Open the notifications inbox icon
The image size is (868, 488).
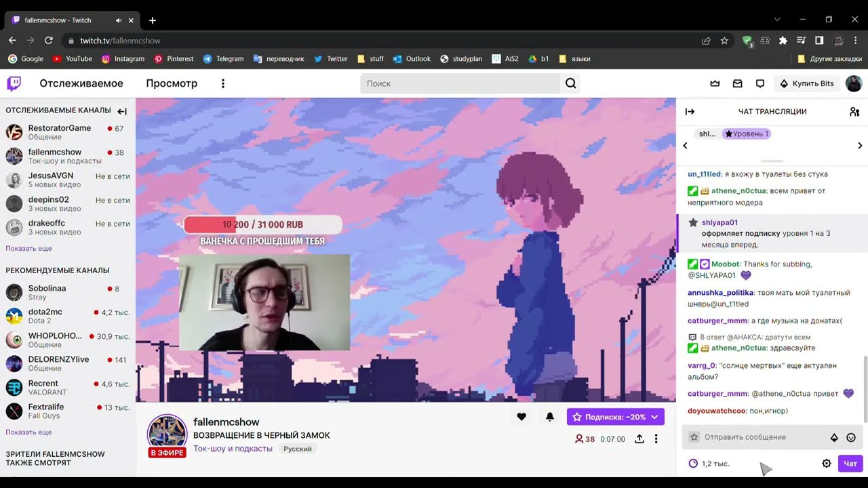point(738,83)
